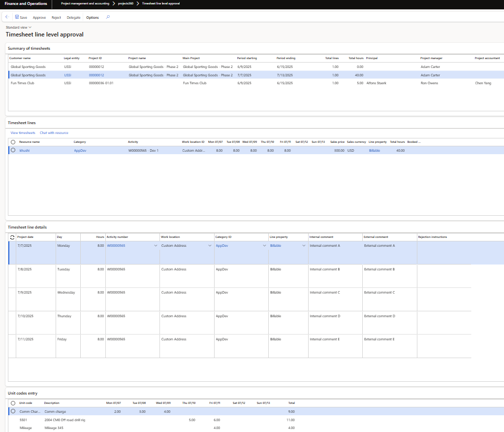Click the breadcrumb chevron after Project management and accounting
Image resolution: width=504 pixels, height=432 pixels.
[x=114, y=3]
